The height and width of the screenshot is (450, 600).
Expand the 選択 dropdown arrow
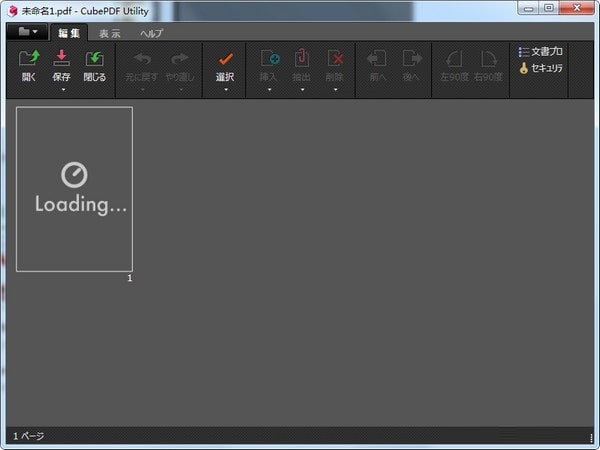[226, 90]
